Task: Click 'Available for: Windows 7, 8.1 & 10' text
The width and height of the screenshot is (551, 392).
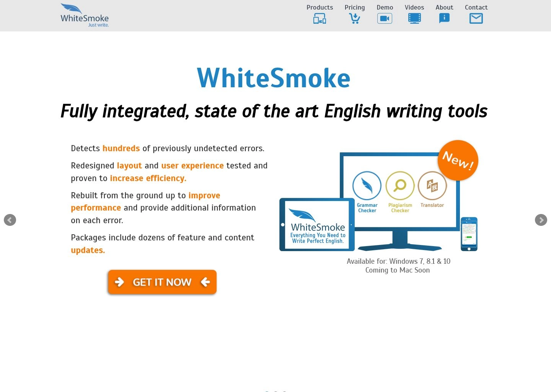Action: pos(398,261)
